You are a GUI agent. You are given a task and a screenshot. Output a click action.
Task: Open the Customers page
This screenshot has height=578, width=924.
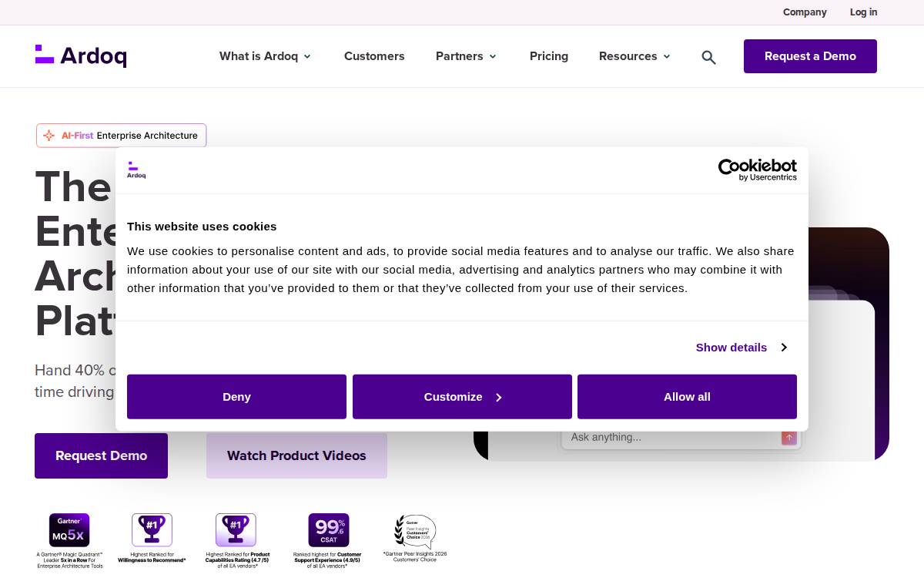374,56
